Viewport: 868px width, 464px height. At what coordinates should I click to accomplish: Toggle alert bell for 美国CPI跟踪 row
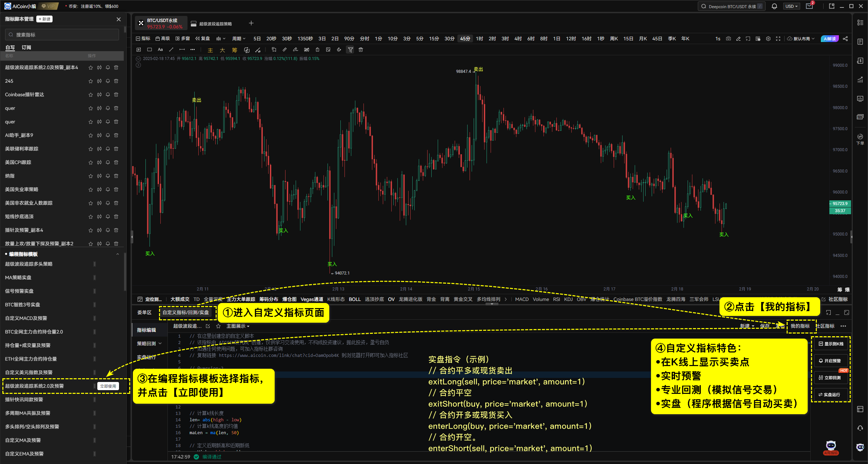[108, 162]
